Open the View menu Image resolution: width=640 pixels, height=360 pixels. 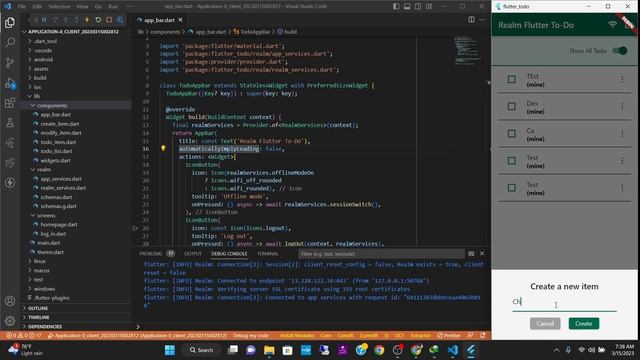pos(82,7)
